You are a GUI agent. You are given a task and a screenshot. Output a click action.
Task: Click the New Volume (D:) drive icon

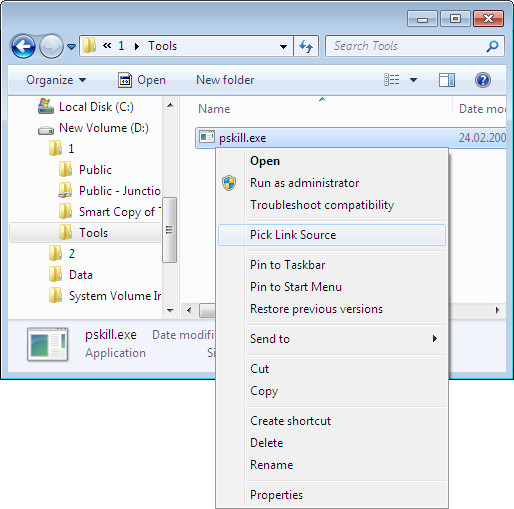coord(46,130)
